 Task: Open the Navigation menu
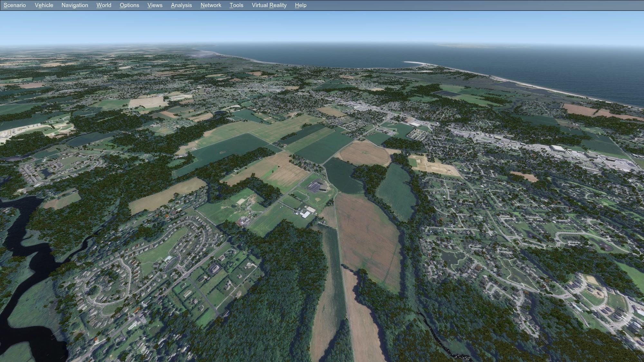point(75,5)
